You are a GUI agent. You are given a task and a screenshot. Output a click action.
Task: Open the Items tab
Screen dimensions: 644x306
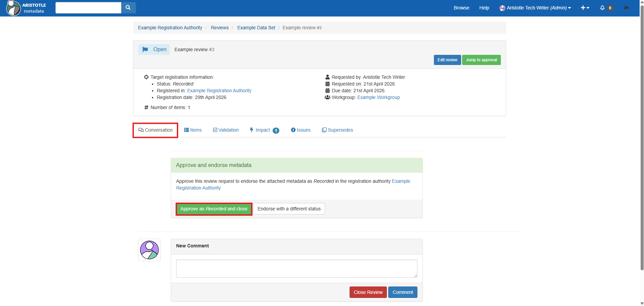tap(193, 130)
